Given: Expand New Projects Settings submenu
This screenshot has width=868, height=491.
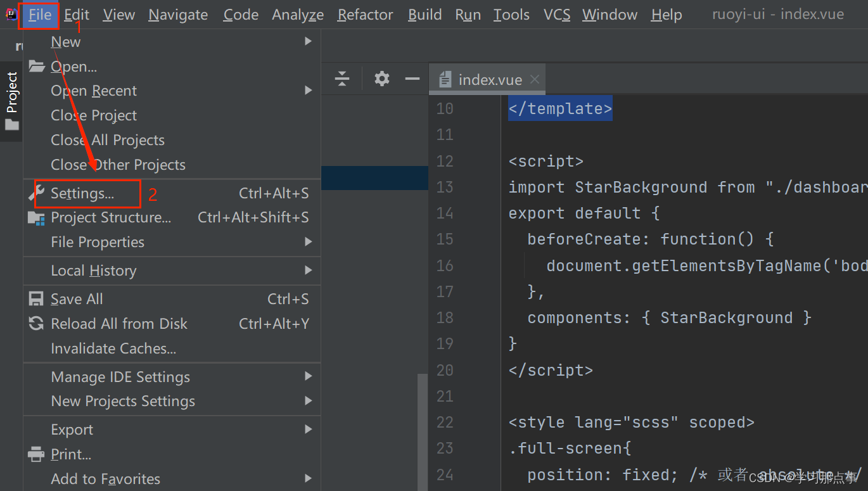Looking at the screenshot, I should pyautogui.click(x=172, y=401).
